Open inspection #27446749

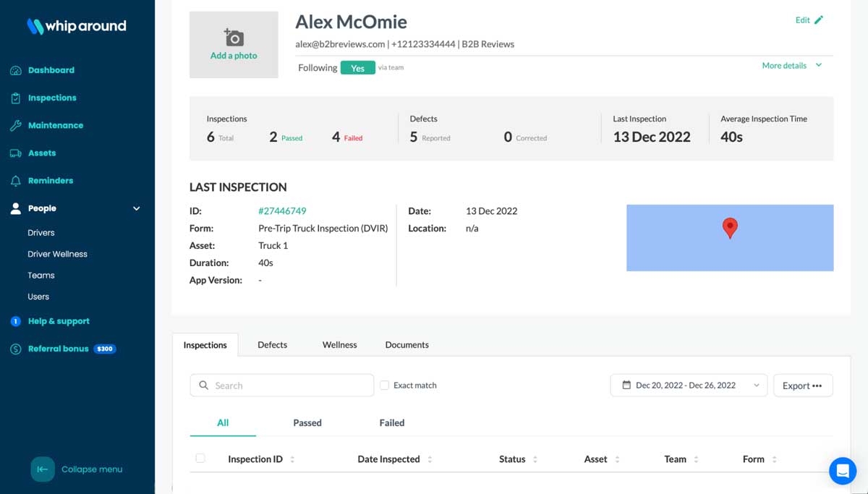click(282, 211)
